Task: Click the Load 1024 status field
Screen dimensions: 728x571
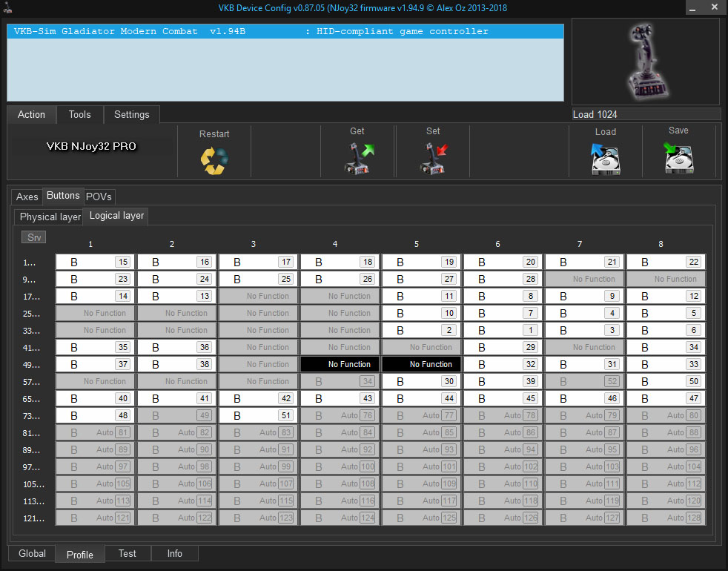Action: (x=645, y=114)
